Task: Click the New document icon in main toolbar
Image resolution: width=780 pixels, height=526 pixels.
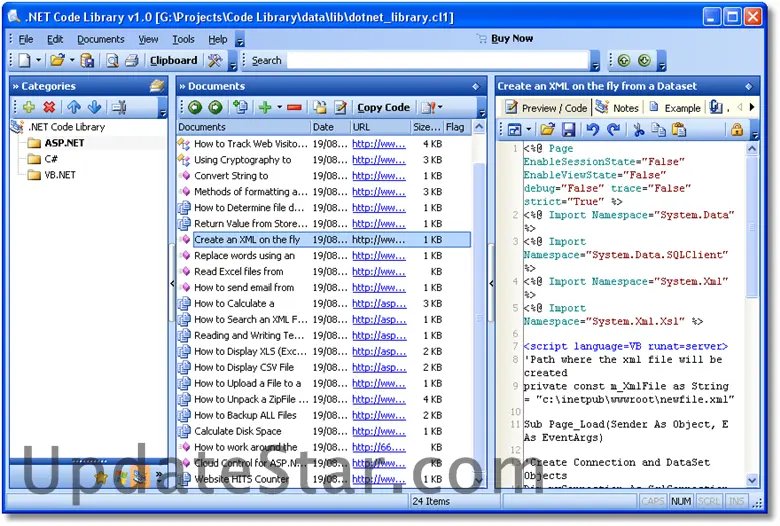Action: coord(24,61)
